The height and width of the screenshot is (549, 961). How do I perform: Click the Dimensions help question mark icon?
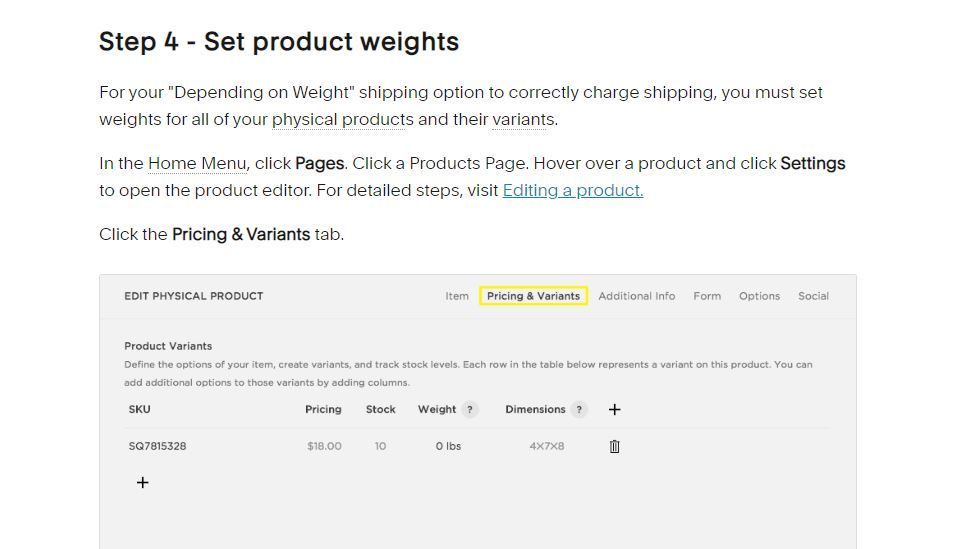coord(579,409)
